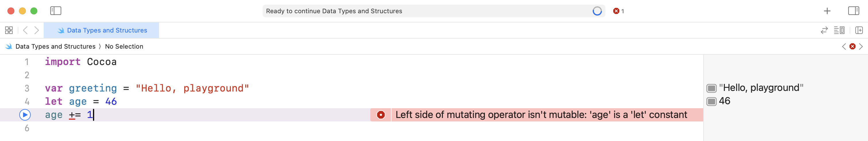This screenshot has height=141, width=868.
Task: Click the activity status bar text
Action: [334, 11]
